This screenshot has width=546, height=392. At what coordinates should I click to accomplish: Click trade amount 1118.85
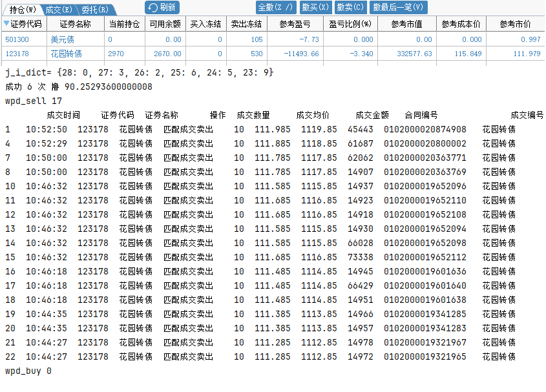319,144
